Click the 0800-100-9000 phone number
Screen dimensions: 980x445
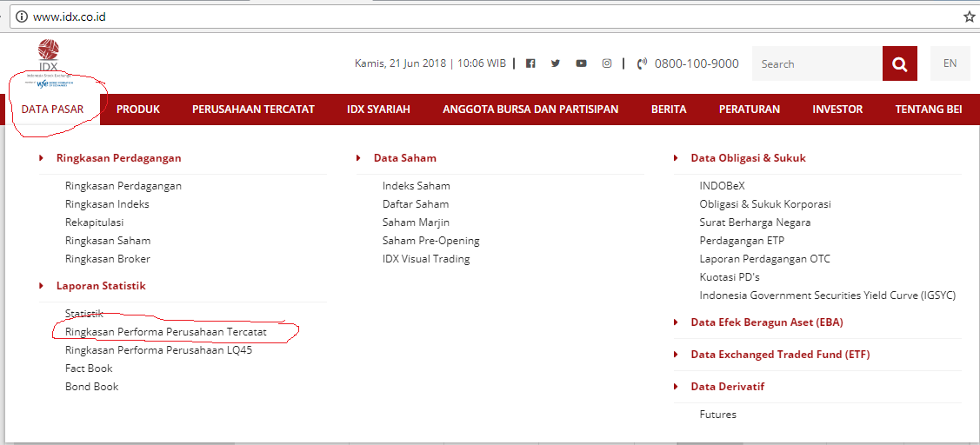(697, 63)
